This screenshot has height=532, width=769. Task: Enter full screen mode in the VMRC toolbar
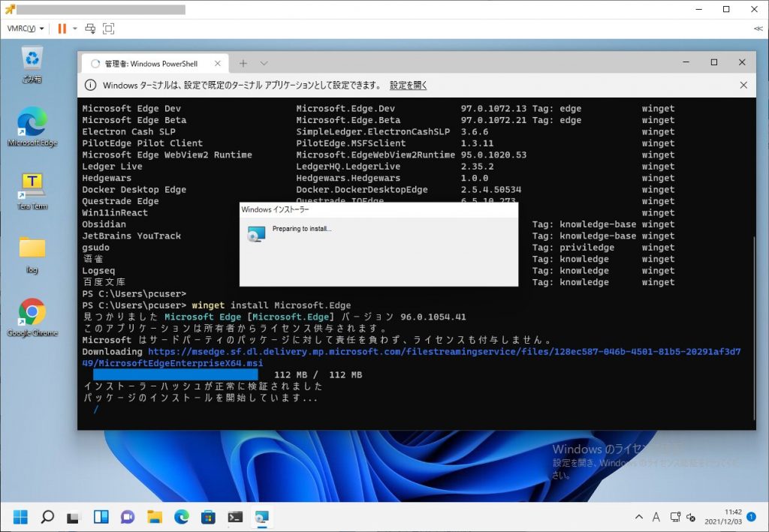(x=108, y=29)
